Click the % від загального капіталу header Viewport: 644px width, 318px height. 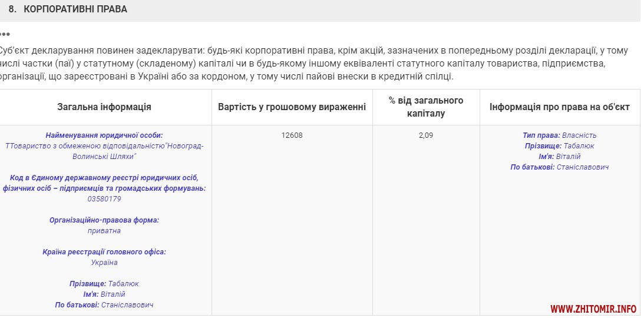(x=426, y=107)
